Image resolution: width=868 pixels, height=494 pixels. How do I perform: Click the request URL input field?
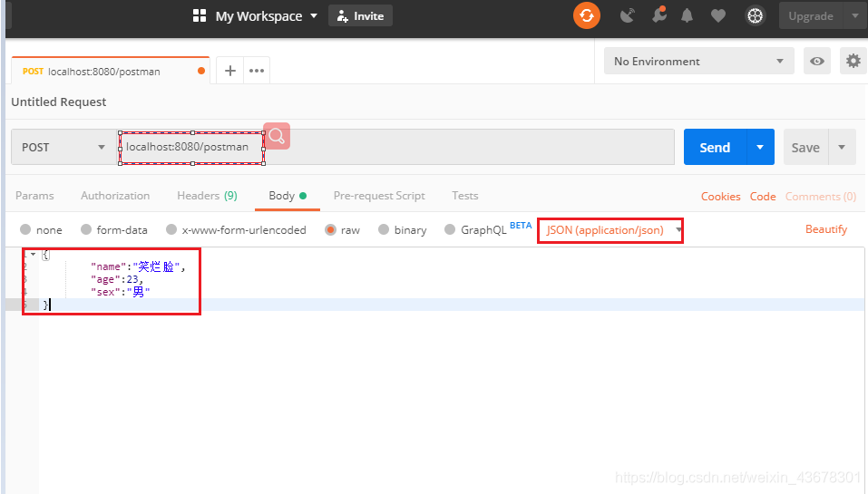[395, 147]
